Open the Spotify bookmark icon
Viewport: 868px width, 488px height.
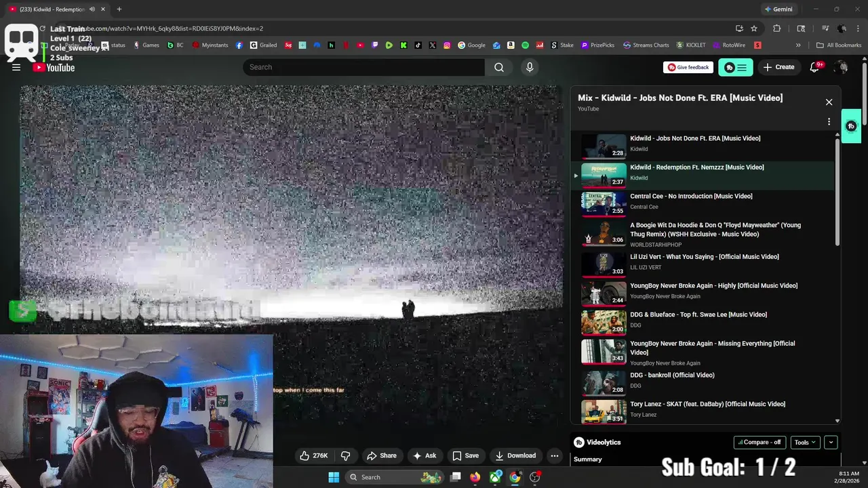(x=526, y=45)
